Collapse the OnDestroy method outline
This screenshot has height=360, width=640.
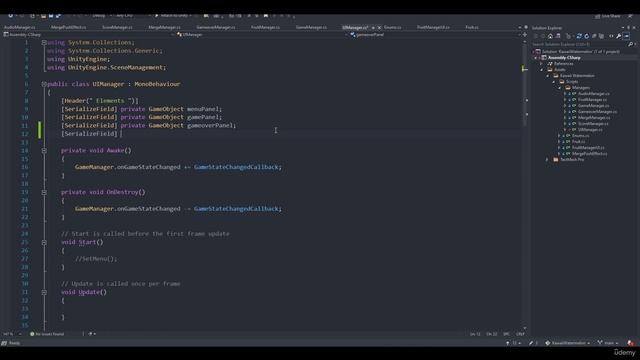pyautogui.click(x=44, y=192)
